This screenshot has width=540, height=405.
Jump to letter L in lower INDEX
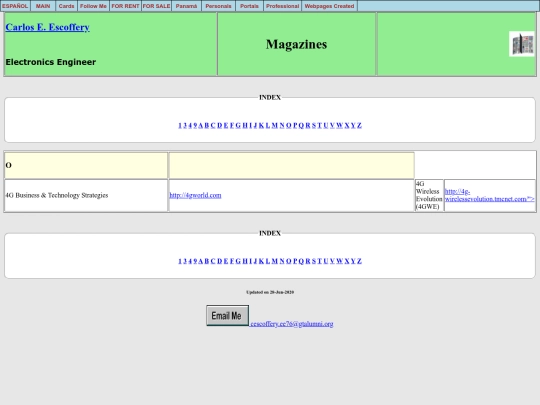(x=268, y=261)
